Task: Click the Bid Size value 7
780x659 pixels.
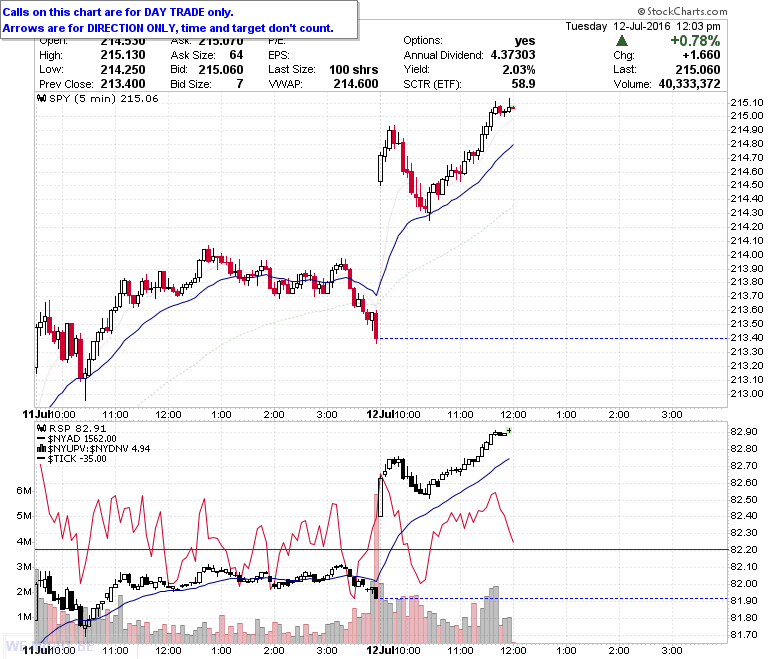Action: pos(240,84)
